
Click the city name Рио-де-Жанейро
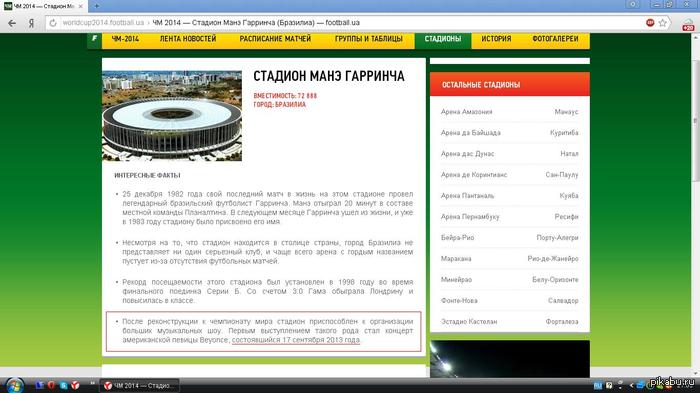(x=553, y=259)
